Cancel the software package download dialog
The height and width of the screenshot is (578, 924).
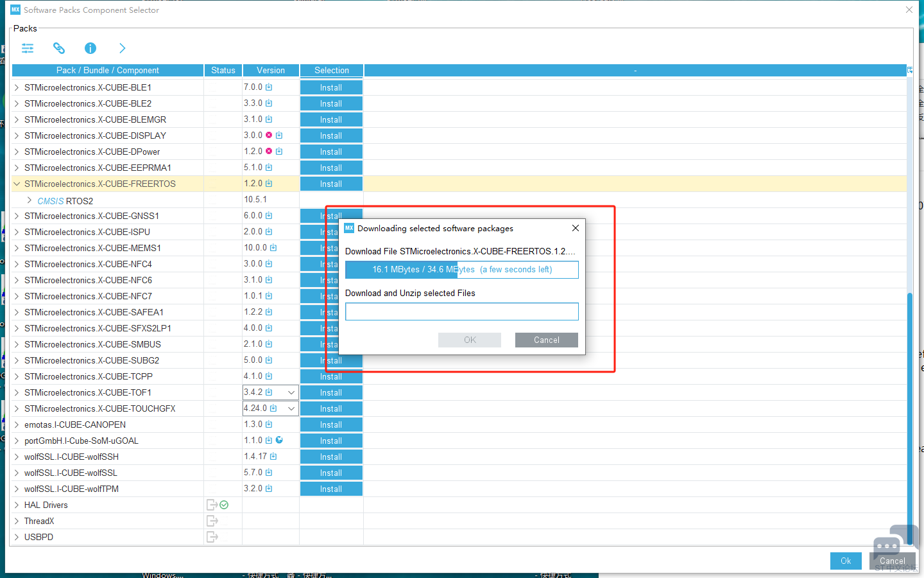[x=547, y=340]
